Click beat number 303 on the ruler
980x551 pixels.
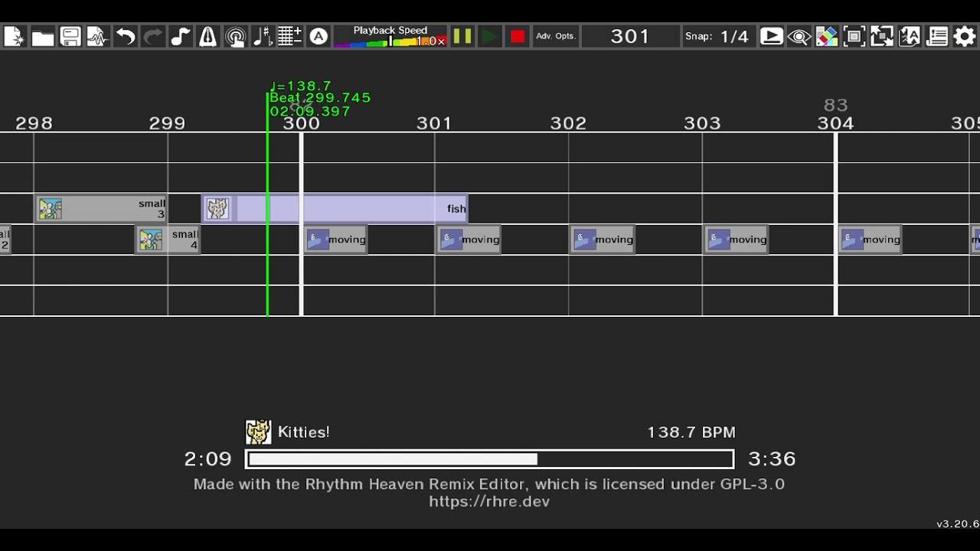[x=702, y=123]
